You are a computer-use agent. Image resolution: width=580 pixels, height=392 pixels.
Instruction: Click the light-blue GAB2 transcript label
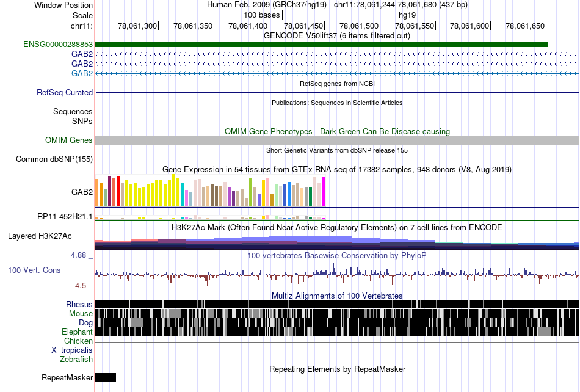(x=82, y=74)
